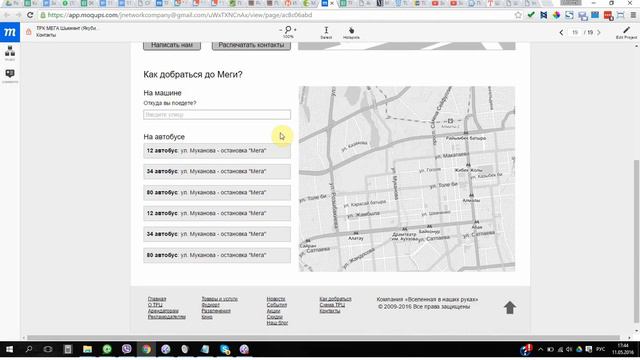The image size is (640, 360).
Task: Open Edit Project pencil icon
Action: click(627, 32)
